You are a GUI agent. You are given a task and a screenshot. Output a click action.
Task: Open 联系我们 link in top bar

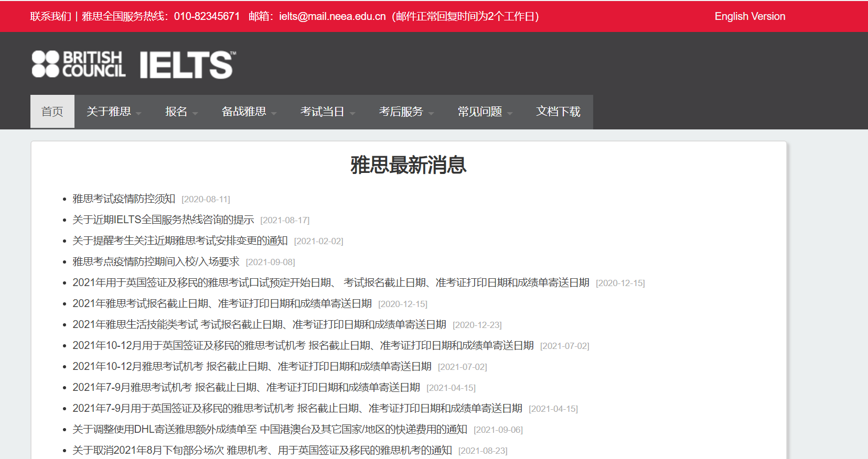coord(51,16)
